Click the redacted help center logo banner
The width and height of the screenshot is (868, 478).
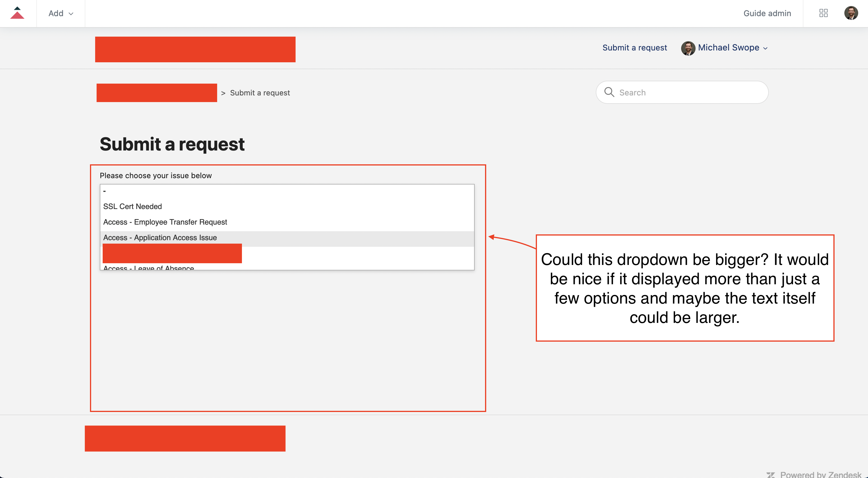click(x=195, y=49)
